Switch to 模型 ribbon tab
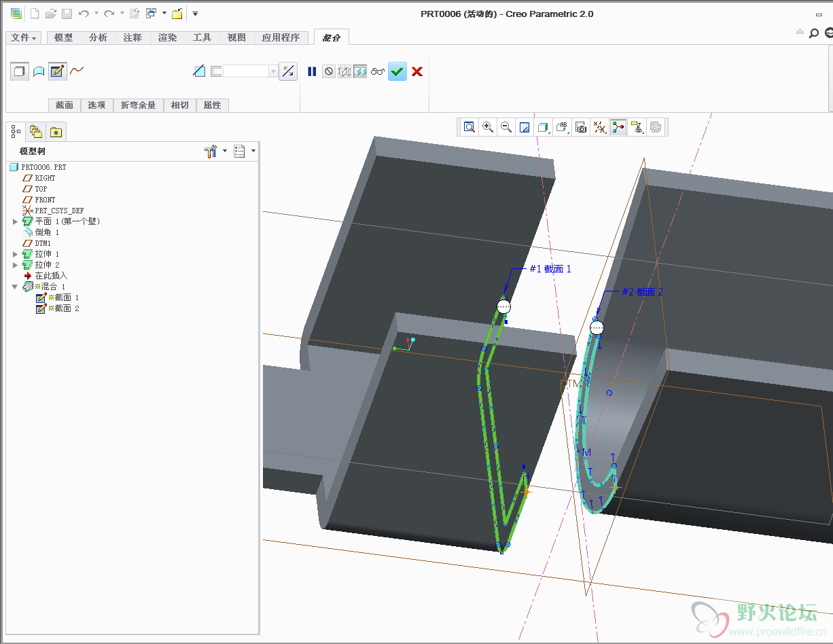Viewport: 833px width, 644px height. point(63,38)
